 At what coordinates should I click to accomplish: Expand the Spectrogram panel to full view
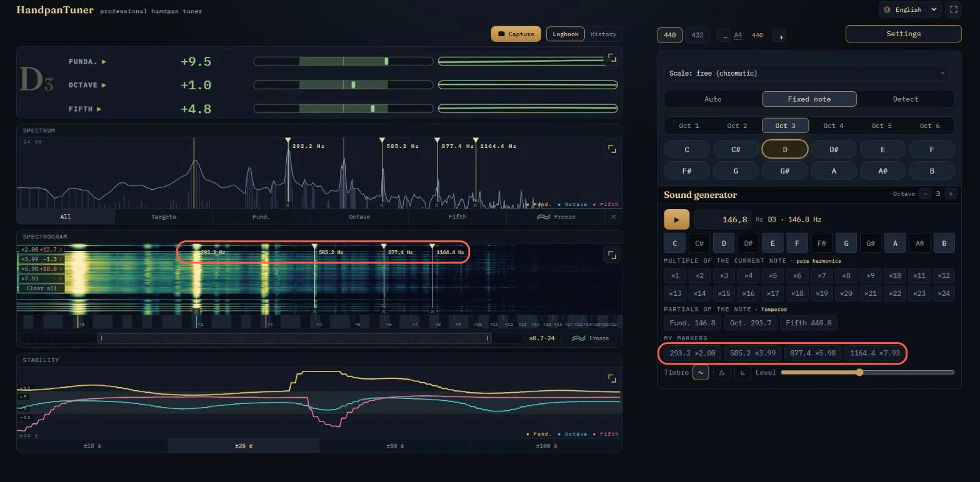(x=612, y=255)
